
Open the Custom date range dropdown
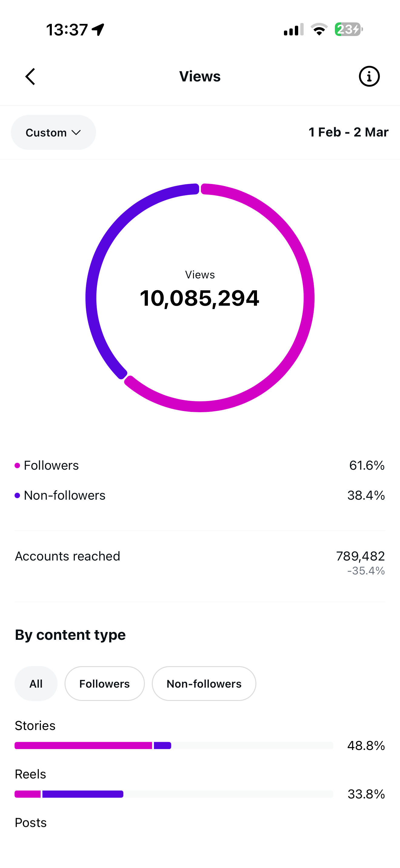pyautogui.click(x=53, y=133)
